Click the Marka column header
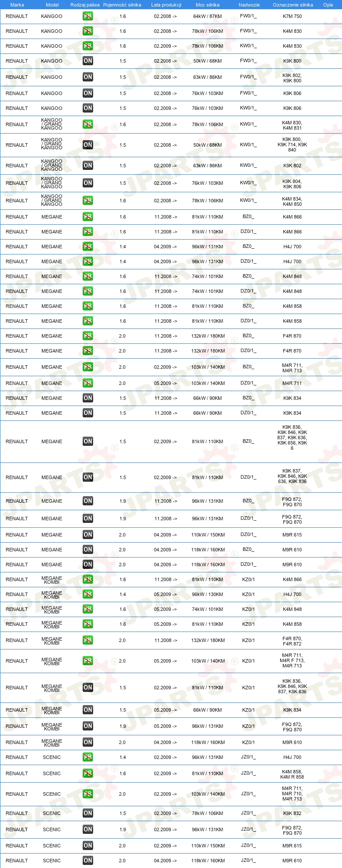Image resolution: width=342 pixels, height=868 pixels. pos(17,5)
